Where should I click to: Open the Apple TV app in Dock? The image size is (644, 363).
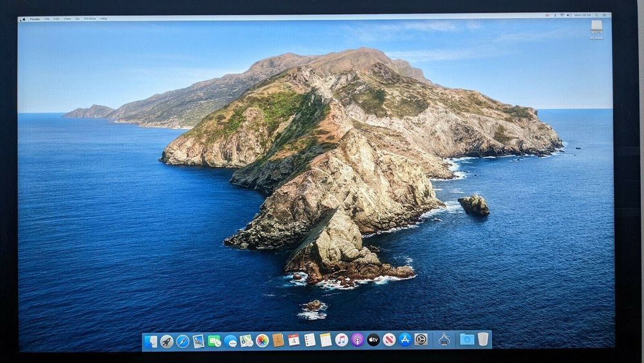pyautogui.click(x=373, y=340)
